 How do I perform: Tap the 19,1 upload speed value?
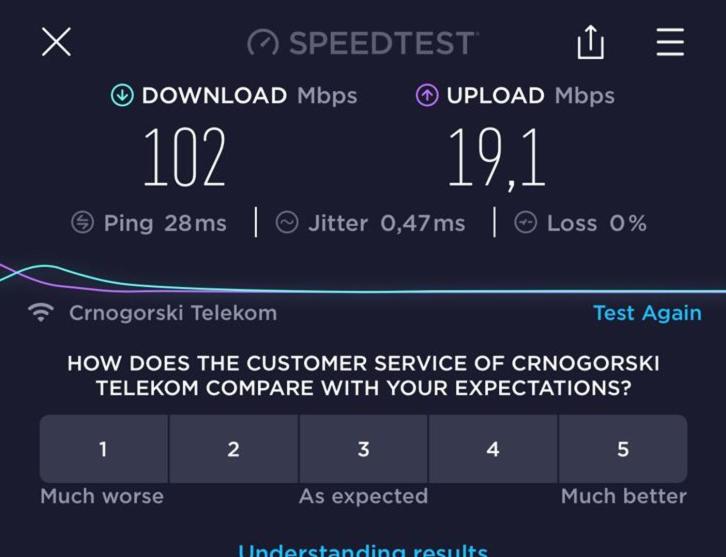[x=496, y=158]
